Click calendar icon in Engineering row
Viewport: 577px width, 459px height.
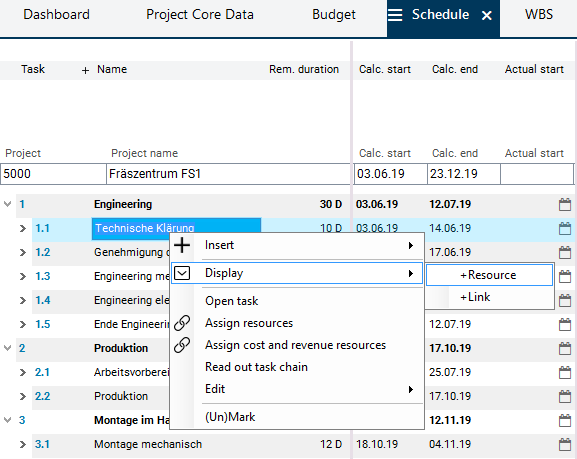565,204
